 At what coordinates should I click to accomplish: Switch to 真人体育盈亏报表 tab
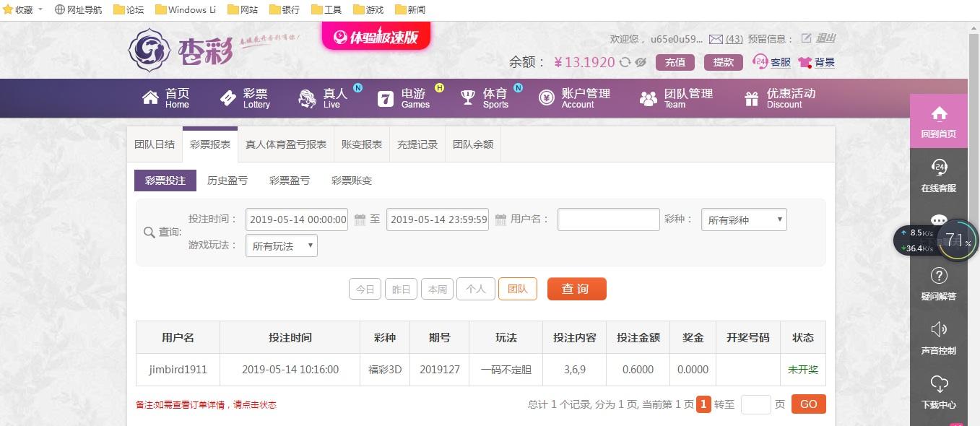tap(286, 144)
